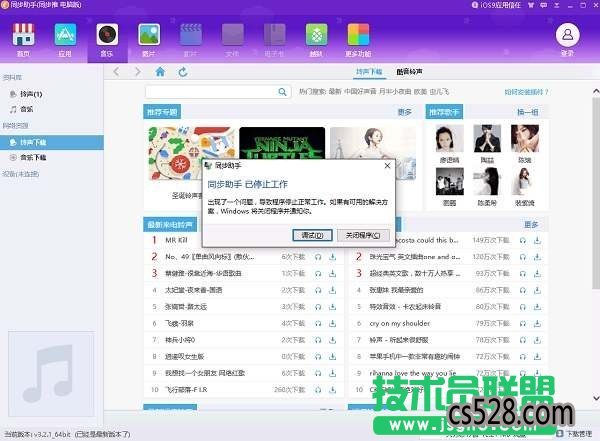Download ringtone 'No. 49' in row 2
This screenshot has height=441, width=600.
(x=333, y=257)
